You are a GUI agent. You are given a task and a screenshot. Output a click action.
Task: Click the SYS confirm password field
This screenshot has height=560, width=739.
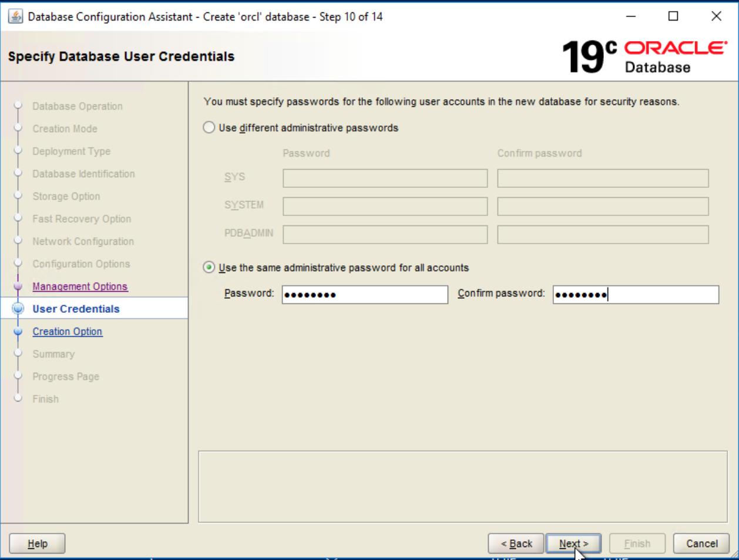pyautogui.click(x=603, y=178)
